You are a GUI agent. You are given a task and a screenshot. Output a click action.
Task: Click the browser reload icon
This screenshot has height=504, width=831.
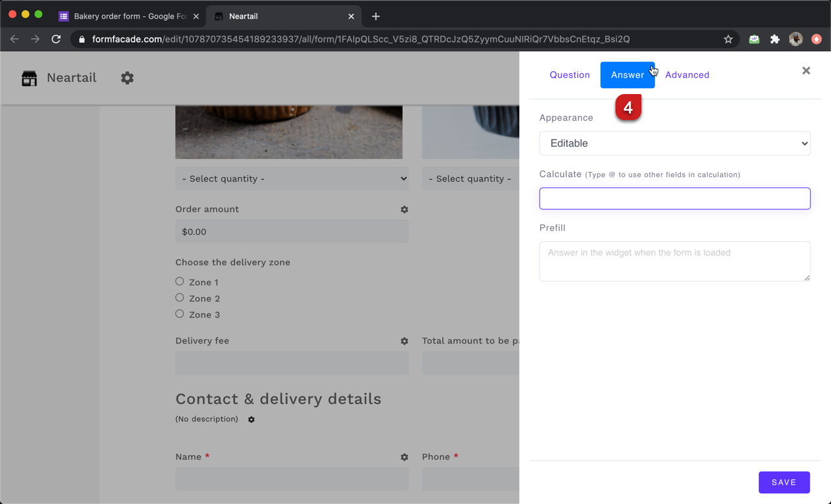pyautogui.click(x=56, y=39)
